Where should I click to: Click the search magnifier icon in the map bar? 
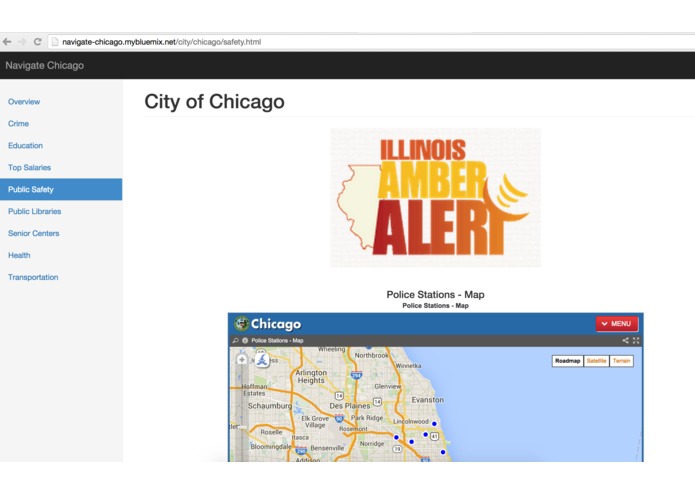[235, 341]
